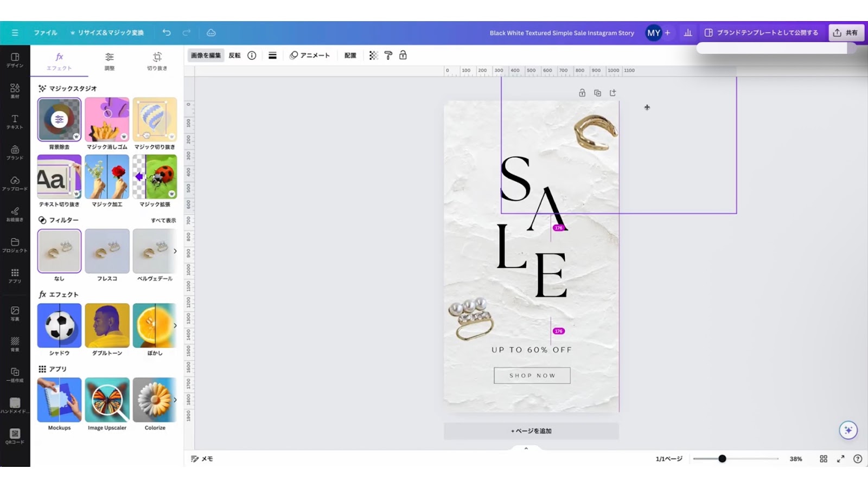Open the メモ notes button
868x488 pixels.
pos(202,459)
